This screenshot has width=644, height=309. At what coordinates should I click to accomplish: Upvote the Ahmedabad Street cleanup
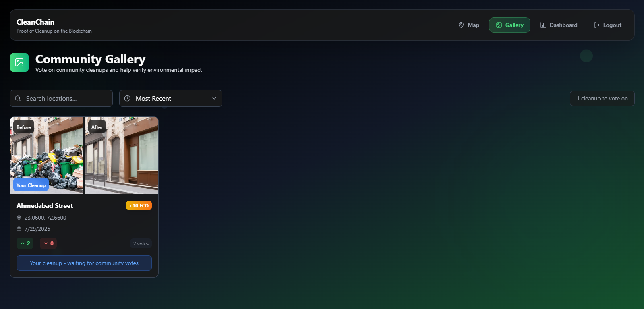click(25, 243)
